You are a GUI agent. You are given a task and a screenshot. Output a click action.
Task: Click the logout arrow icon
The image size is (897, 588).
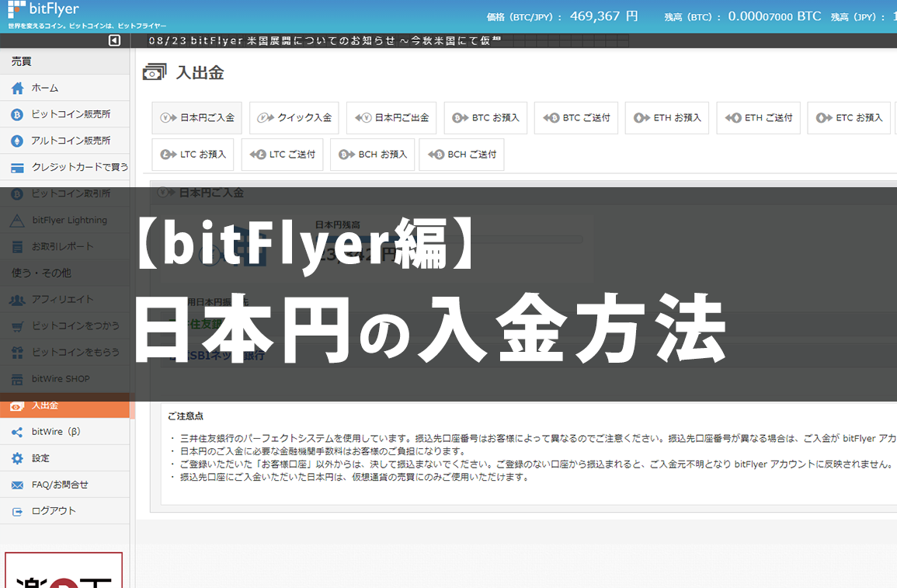coord(17,512)
